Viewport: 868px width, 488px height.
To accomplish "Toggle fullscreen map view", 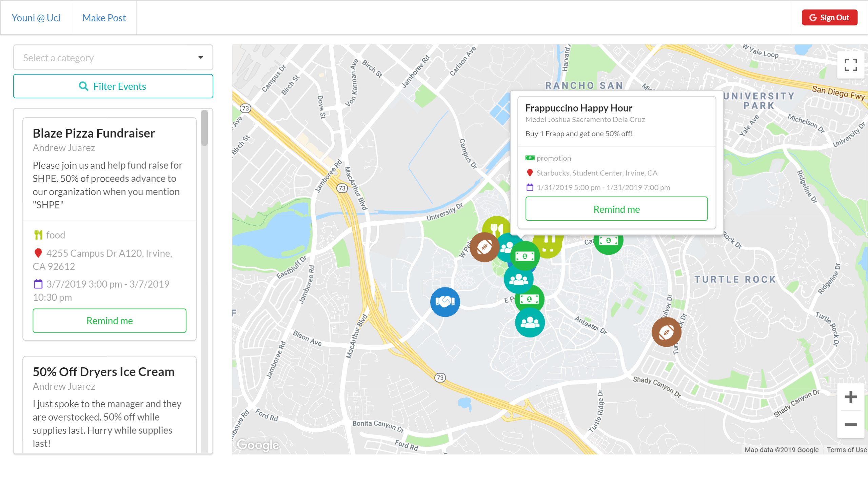I will pyautogui.click(x=850, y=65).
